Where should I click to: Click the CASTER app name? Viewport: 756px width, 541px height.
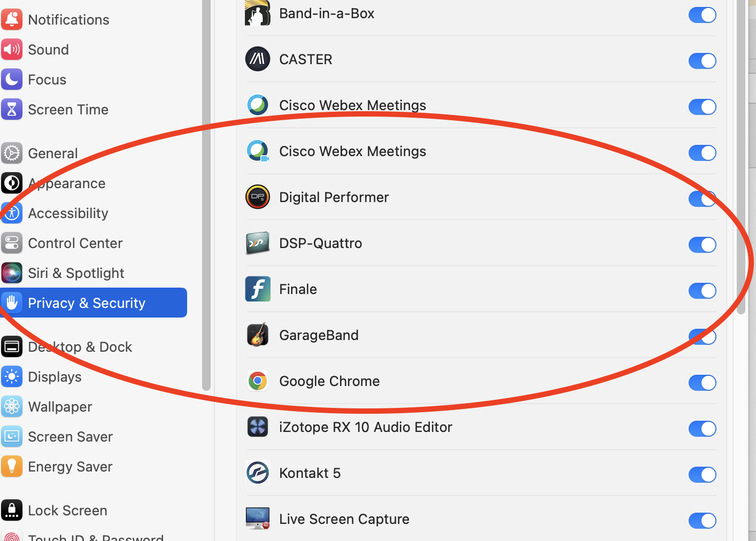[x=306, y=59]
